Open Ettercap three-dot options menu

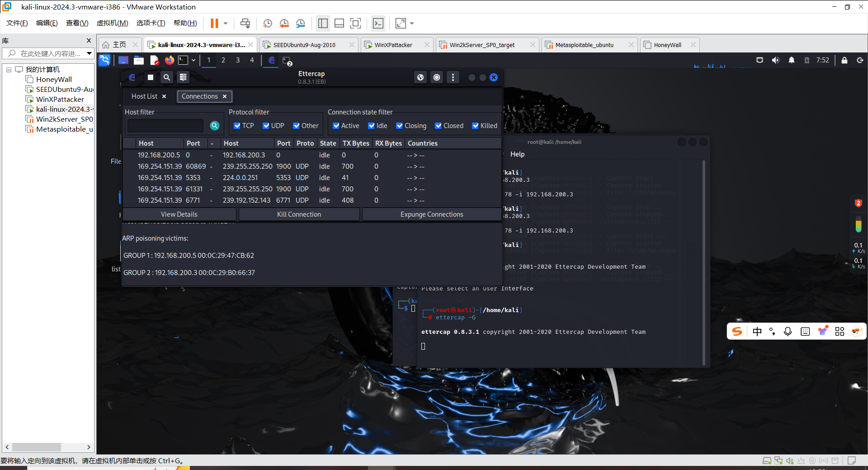(x=453, y=77)
